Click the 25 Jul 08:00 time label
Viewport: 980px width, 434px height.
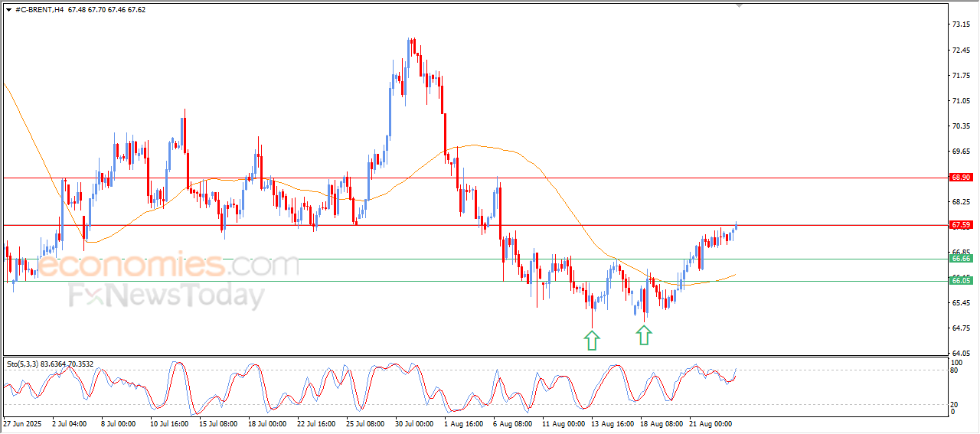pos(365,423)
